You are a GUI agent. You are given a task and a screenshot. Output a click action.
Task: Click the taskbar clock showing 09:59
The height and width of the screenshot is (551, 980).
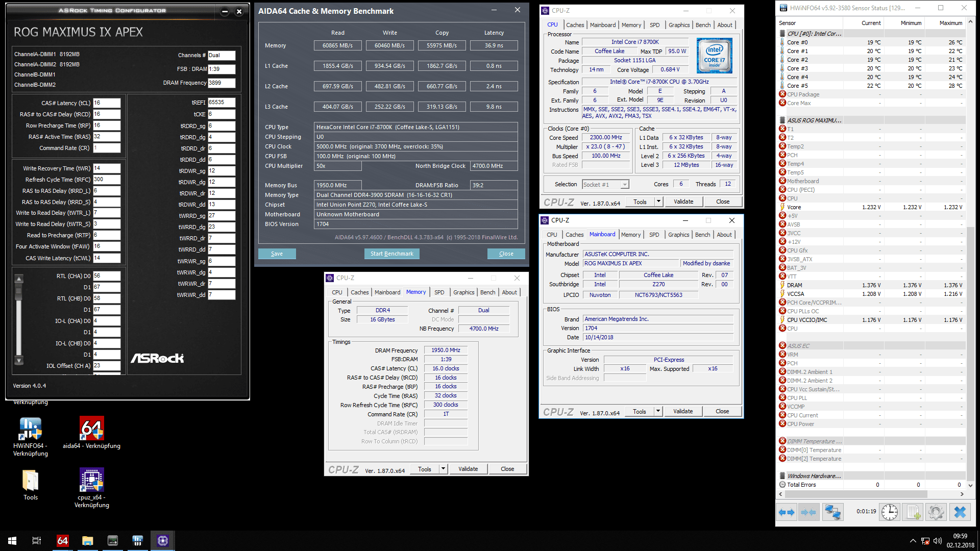pyautogui.click(x=960, y=541)
